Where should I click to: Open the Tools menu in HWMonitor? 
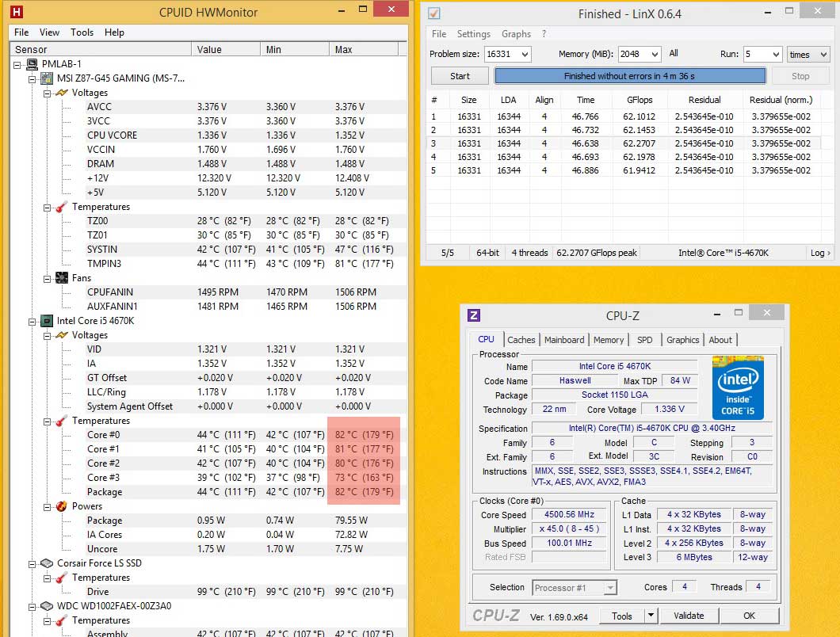click(82, 32)
